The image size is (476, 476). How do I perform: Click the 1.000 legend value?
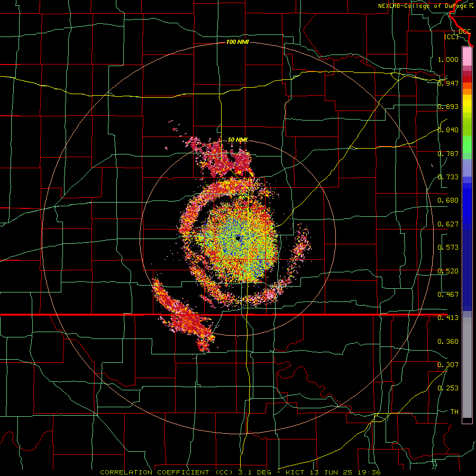pos(448,59)
